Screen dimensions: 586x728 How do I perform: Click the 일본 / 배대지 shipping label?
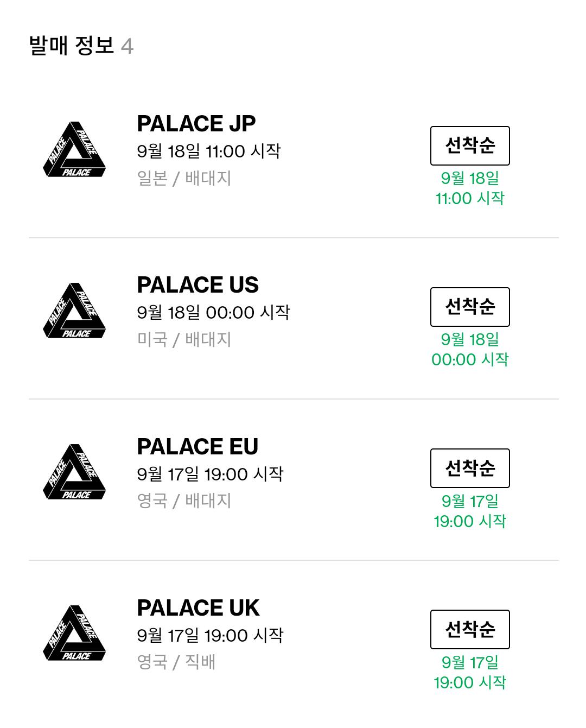[184, 178]
